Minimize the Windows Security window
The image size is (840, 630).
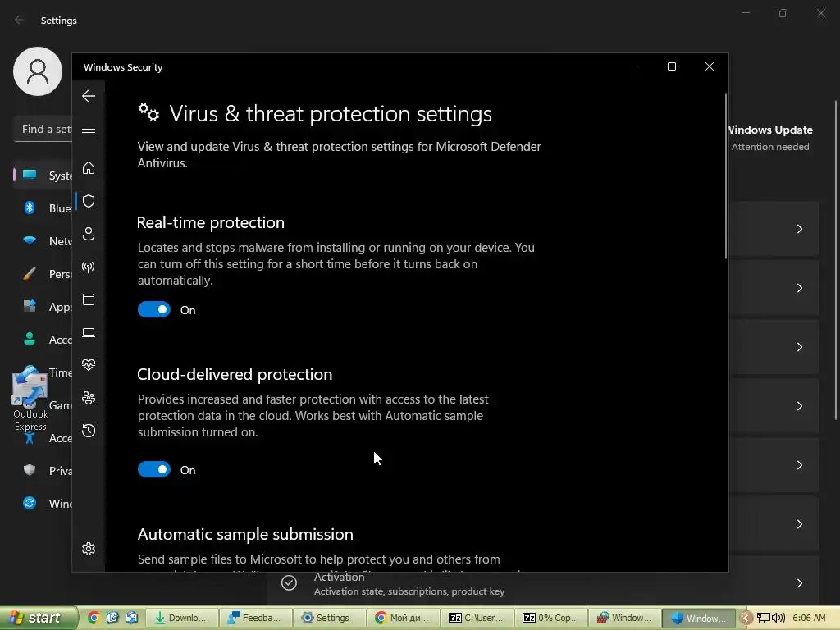pos(634,66)
